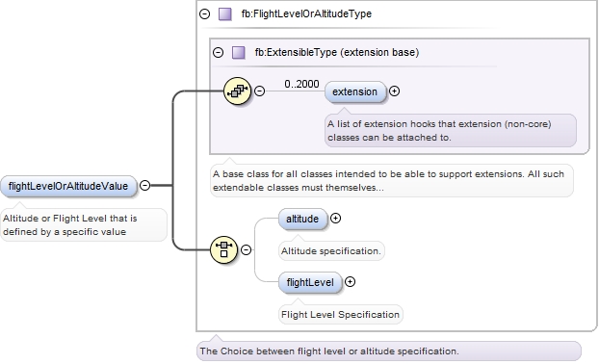The width and height of the screenshot is (599, 364).
Task: Click the 'Flight Level Specification' annotation
Action: coord(340,314)
